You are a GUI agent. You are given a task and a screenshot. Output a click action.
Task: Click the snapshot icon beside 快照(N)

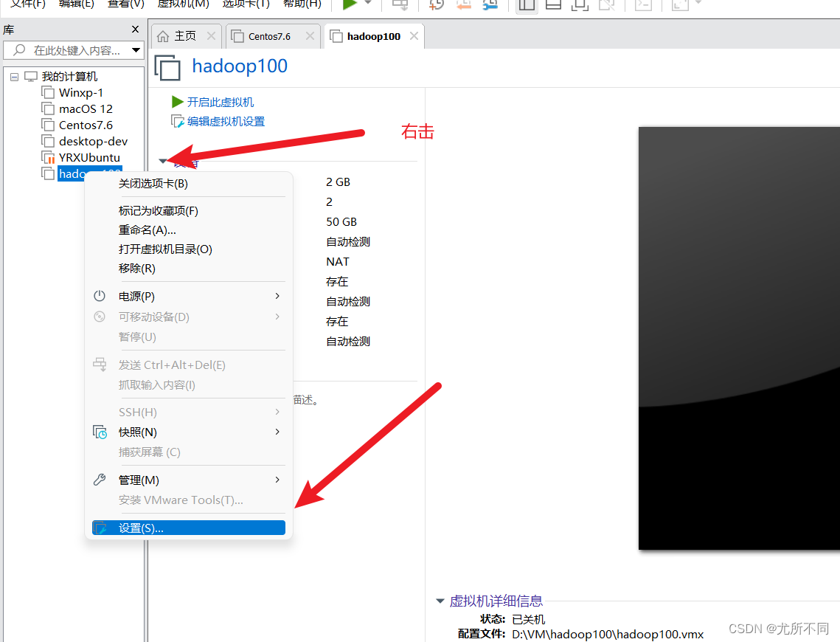point(100,432)
